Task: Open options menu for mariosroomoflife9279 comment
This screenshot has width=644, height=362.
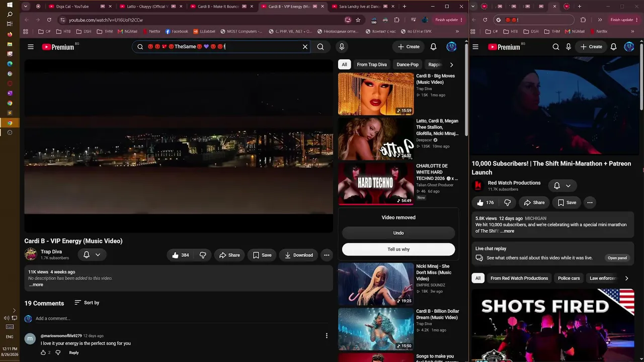Action: pos(327,336)
